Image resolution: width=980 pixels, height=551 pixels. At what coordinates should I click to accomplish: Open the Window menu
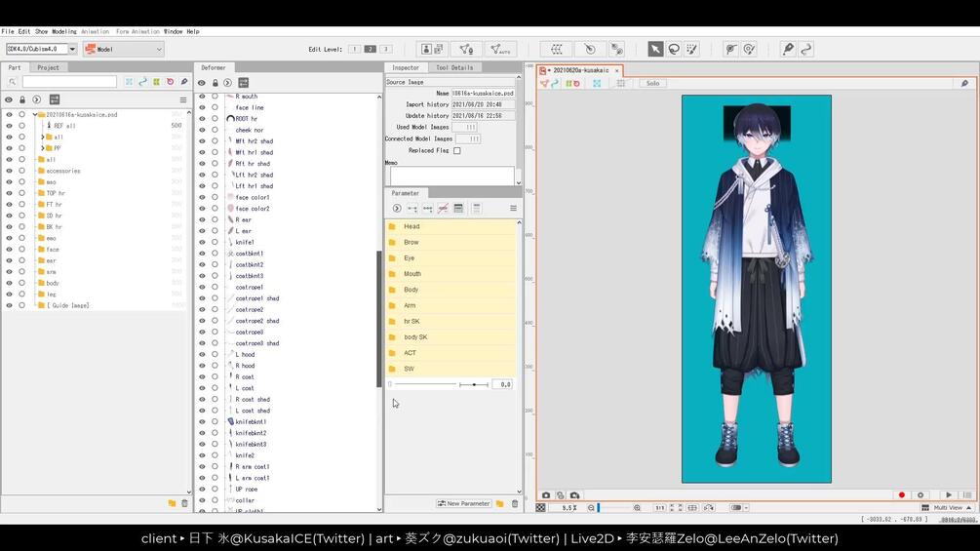[x=174, y=31]
